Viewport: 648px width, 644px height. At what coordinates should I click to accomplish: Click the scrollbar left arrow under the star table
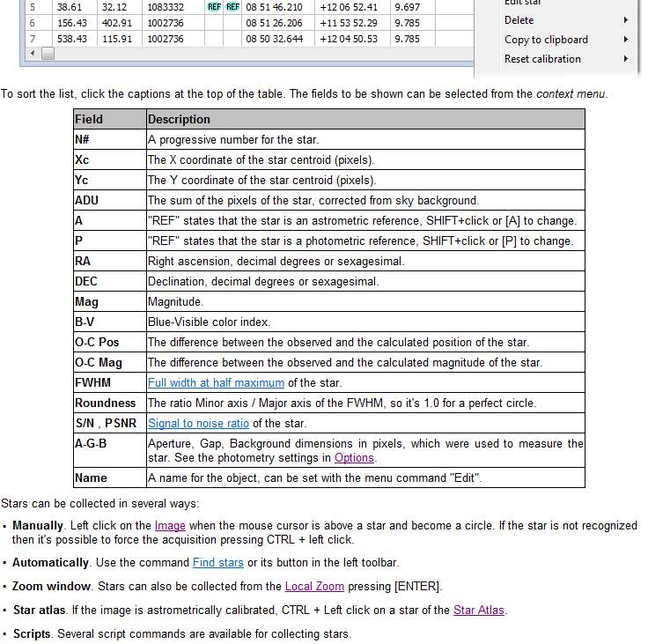pos(33,53)
